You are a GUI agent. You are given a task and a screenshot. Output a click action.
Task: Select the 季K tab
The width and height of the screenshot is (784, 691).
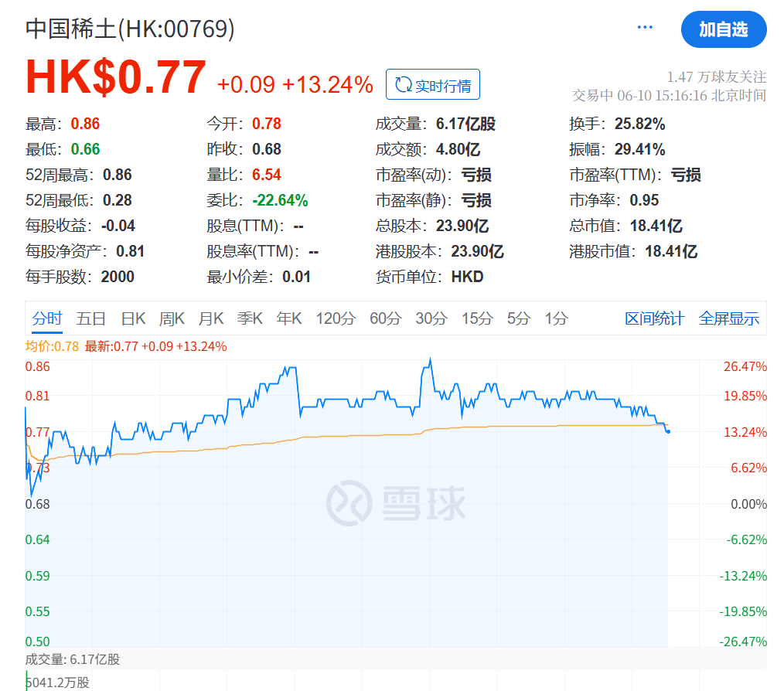tap(250, 318)
